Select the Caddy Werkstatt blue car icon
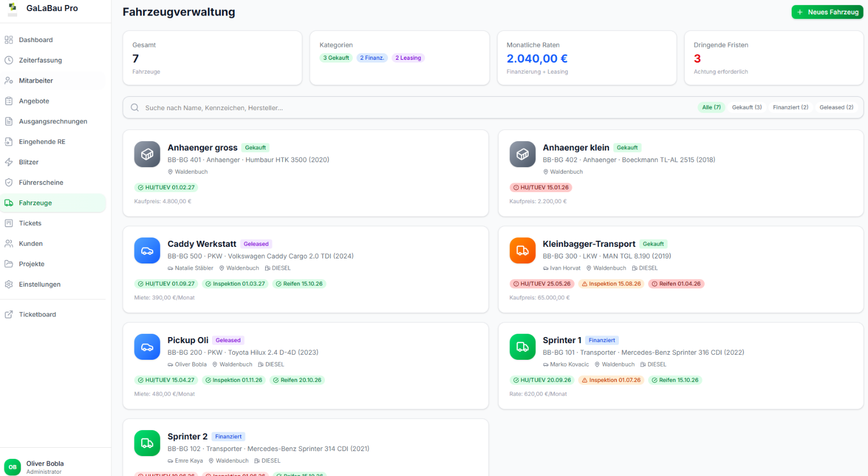Screen dimensions: 868x476 coord(147,251)
